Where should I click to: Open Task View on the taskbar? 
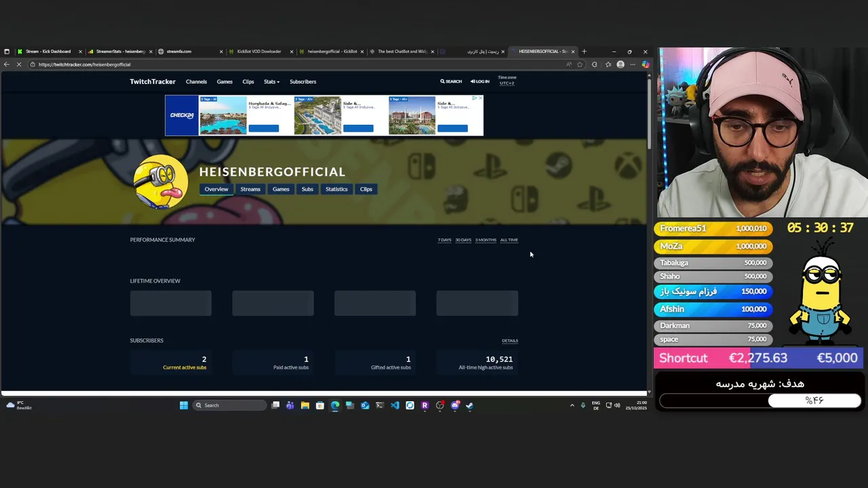(x=275, y=405)
